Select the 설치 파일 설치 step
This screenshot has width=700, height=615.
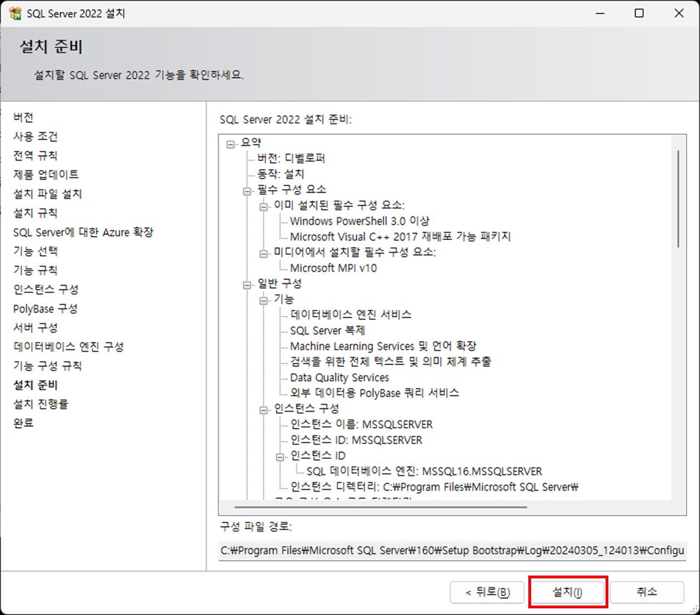point(48,194)
